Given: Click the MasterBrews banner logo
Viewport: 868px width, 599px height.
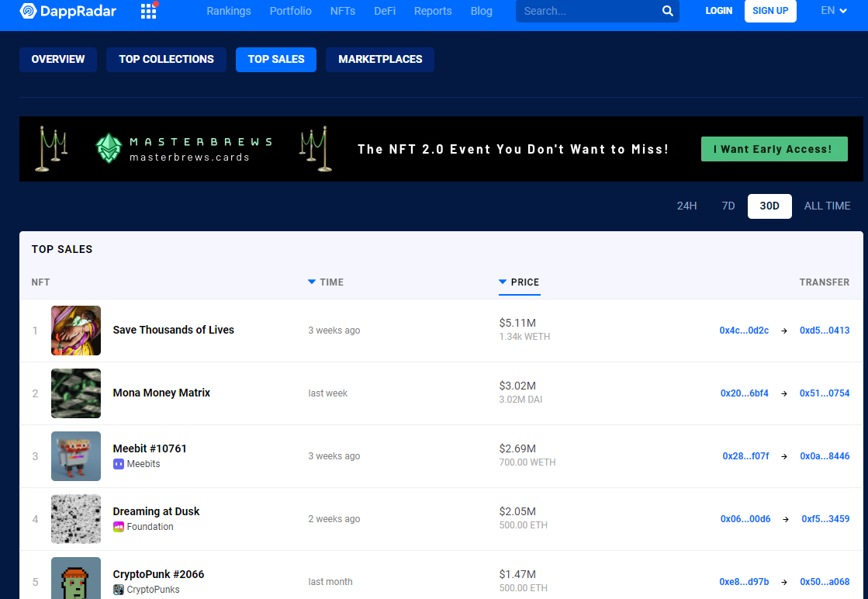Looking at the screenshot, I should point(109,148).
